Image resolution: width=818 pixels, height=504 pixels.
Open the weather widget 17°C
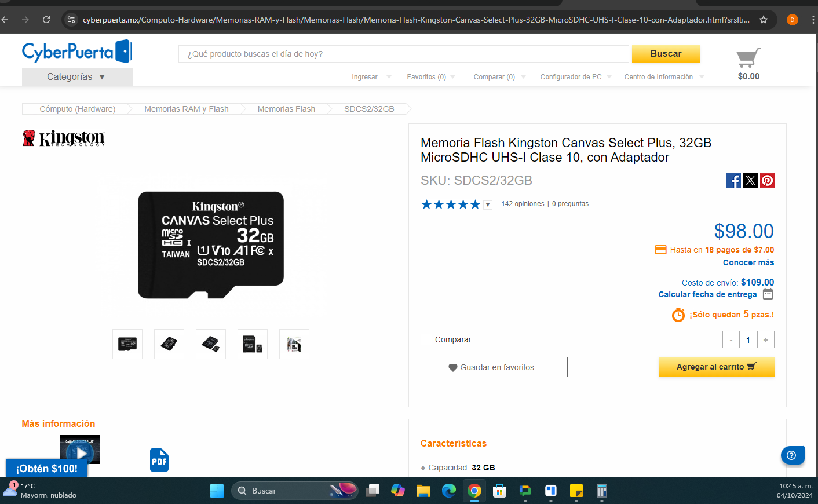point(39,490)
